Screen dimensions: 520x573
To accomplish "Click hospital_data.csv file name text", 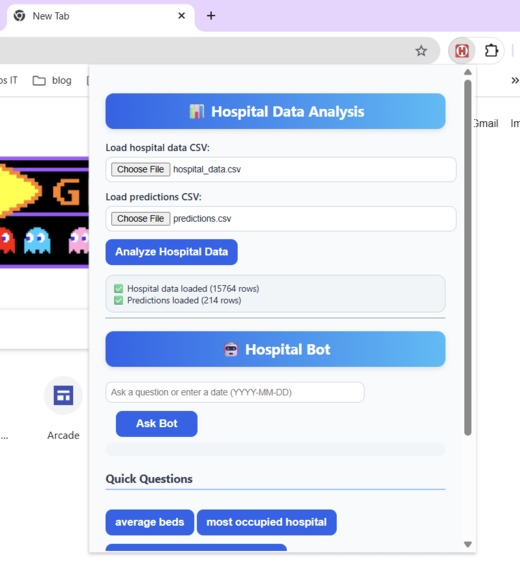I will [x=207, y=170].
